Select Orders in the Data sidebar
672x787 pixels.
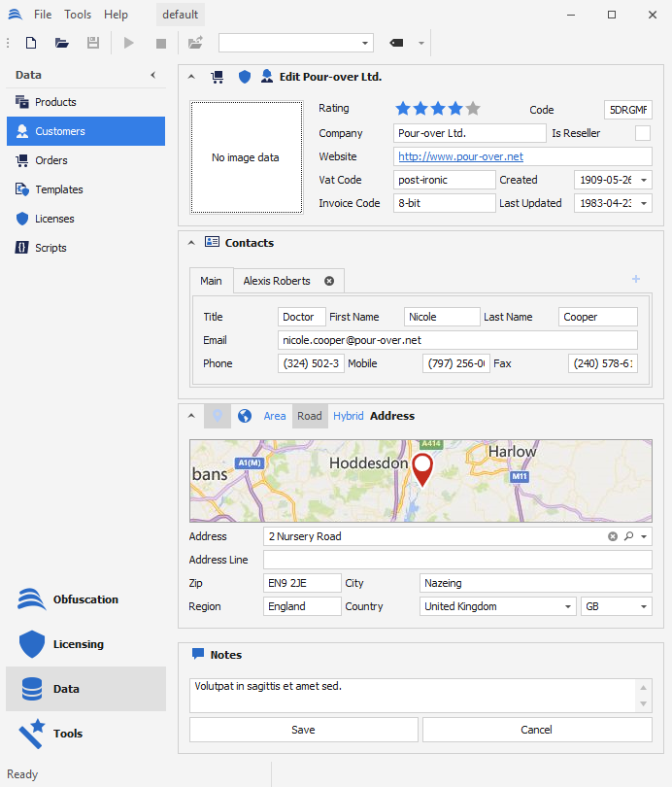tap(51, 160)
